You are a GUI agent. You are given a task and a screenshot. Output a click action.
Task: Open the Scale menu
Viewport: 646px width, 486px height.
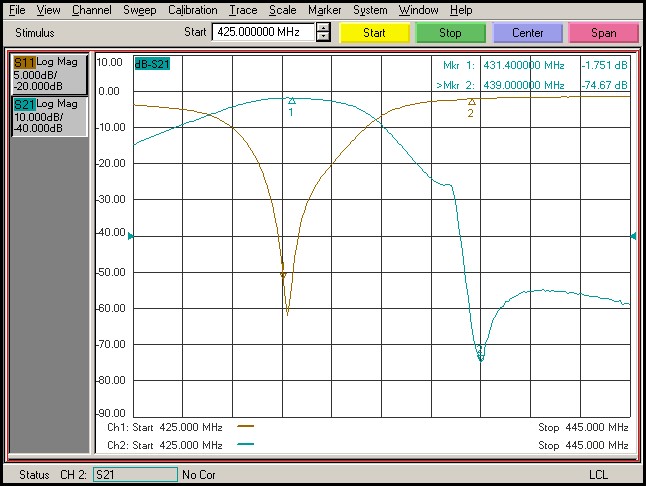[x=283, y=10]
